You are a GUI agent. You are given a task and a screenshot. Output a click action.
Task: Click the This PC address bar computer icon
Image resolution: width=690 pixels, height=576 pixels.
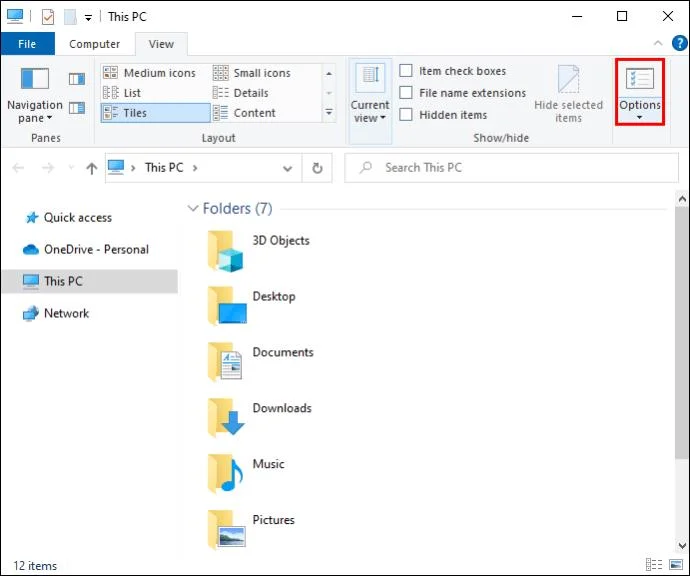[x=116, y=167]
